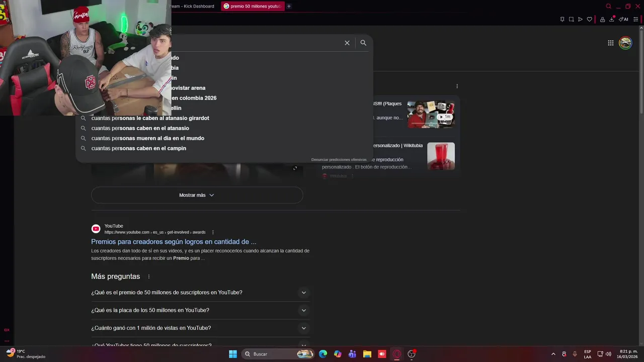The height and width of the screenshot is (362, 644).
Task: Open Microsoft Copilot from the taskbar
Action: pos(338,354)
